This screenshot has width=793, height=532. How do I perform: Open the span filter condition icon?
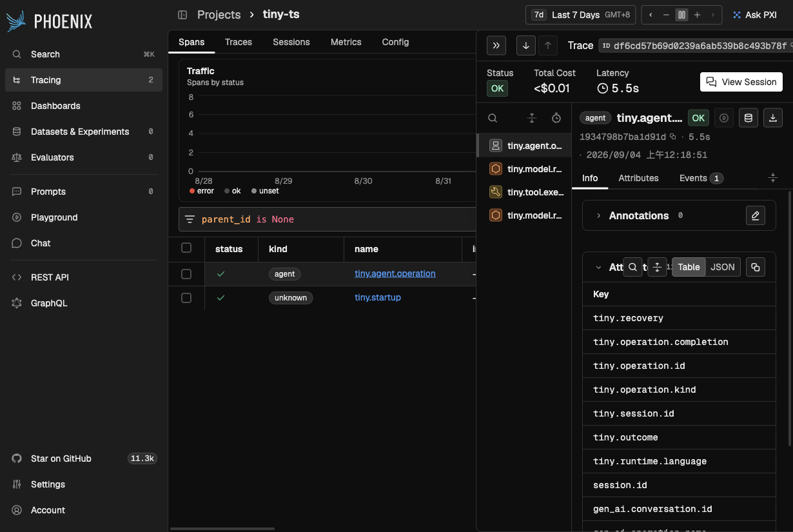click(190, 219)
